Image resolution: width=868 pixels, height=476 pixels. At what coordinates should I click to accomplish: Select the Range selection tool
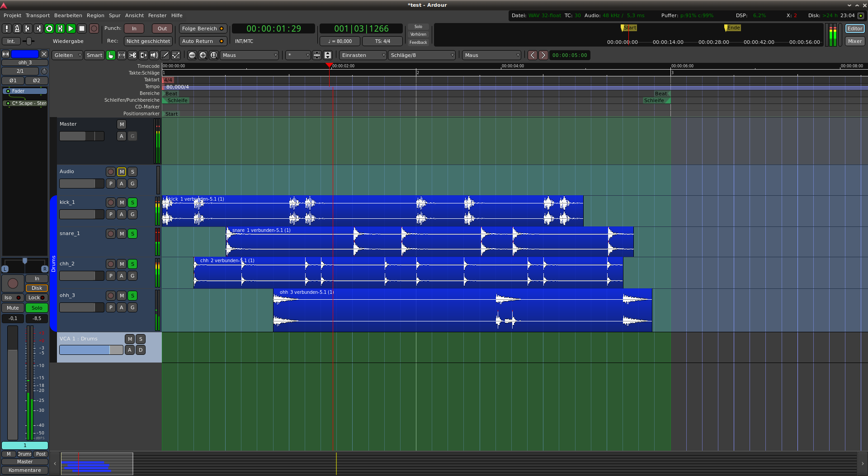pos(122,55)
